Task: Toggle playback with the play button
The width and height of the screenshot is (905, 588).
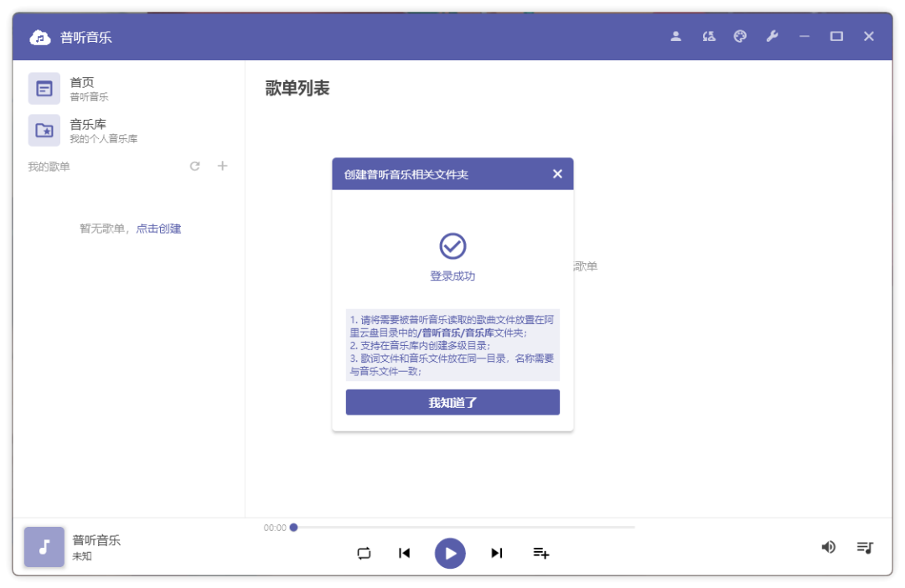Action: click(x=450, y=553)
